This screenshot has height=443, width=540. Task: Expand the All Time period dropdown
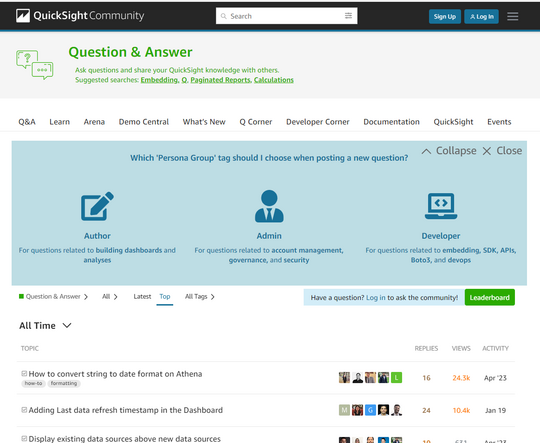tap(45, 326)
